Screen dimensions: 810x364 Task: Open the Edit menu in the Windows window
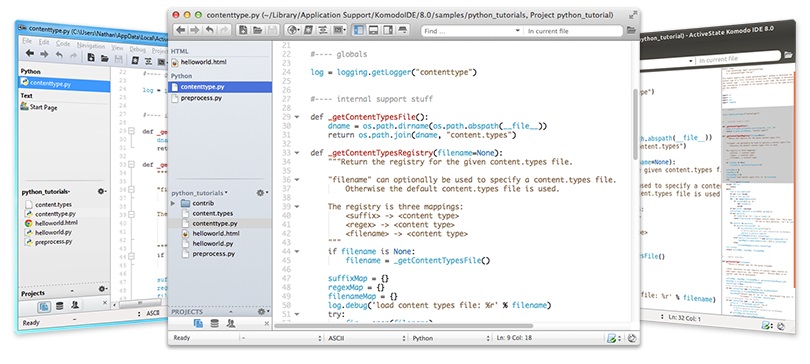coord(44,42)
